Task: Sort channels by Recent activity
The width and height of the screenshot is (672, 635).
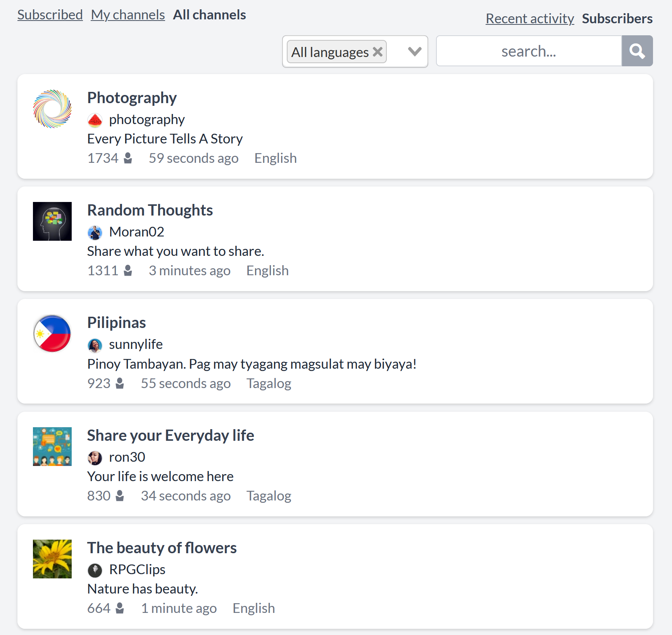Action: point(530,19)
